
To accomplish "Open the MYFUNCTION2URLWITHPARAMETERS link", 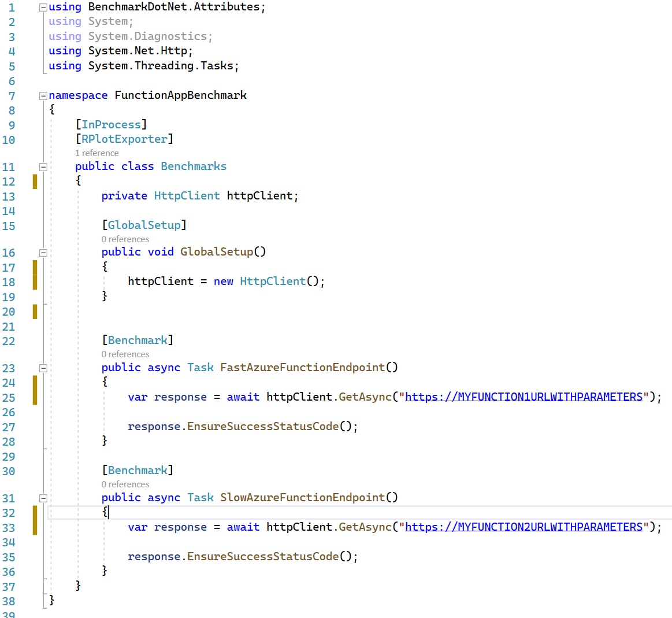I will coord(524,527).
